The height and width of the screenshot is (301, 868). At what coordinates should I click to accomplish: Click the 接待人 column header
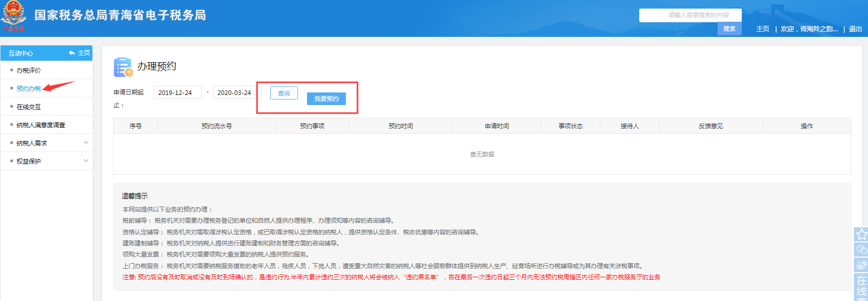(x=630, y=126)
